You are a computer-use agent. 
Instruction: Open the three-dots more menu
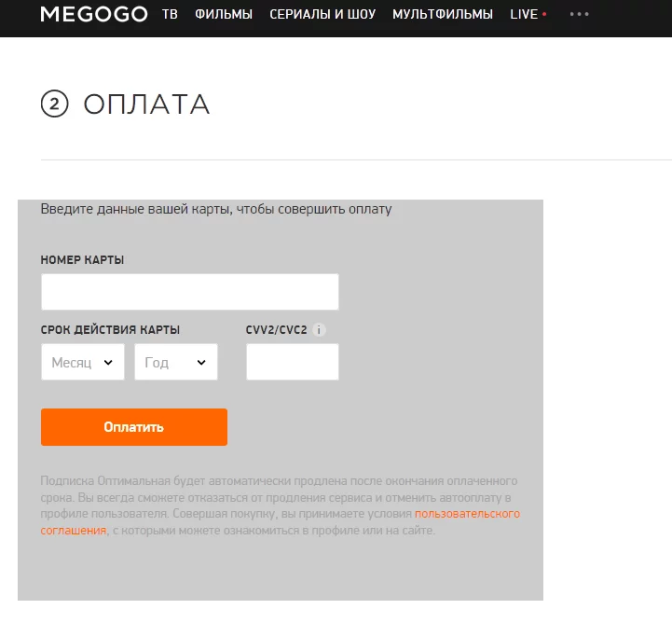pyautogui.click(x=579, y=15)
